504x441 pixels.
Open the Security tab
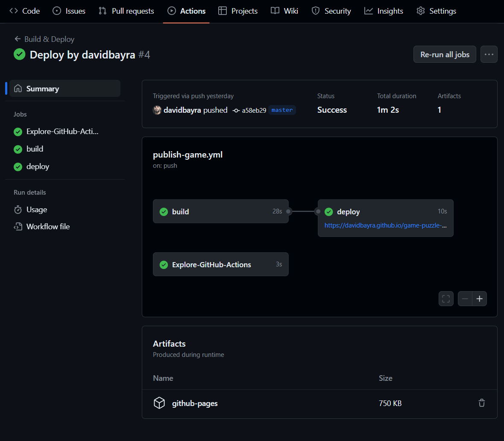point(331,11)
